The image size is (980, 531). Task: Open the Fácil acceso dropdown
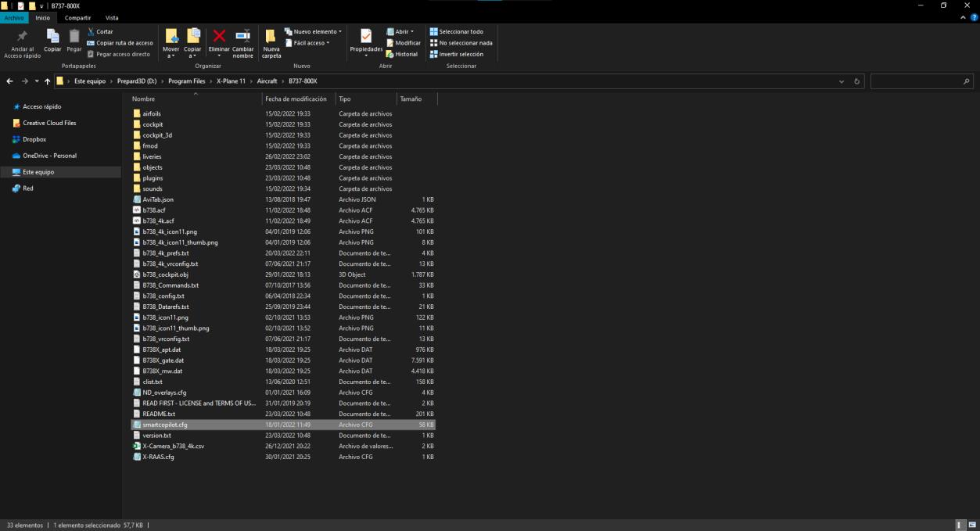[x=307, y=42]
